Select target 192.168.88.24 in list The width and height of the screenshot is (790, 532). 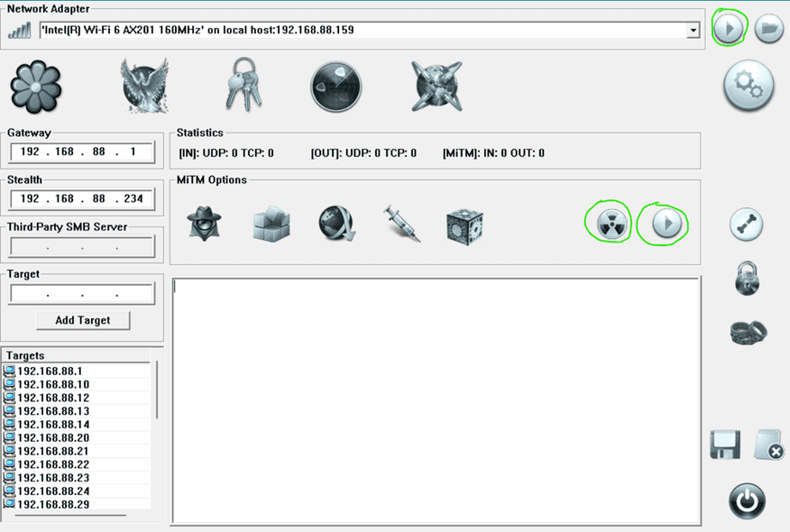77,491
